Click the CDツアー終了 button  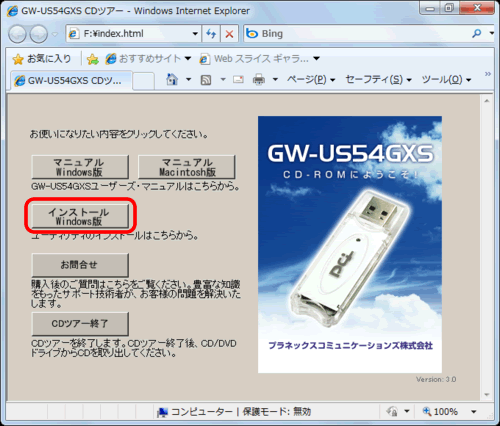(x=80, y=324)
